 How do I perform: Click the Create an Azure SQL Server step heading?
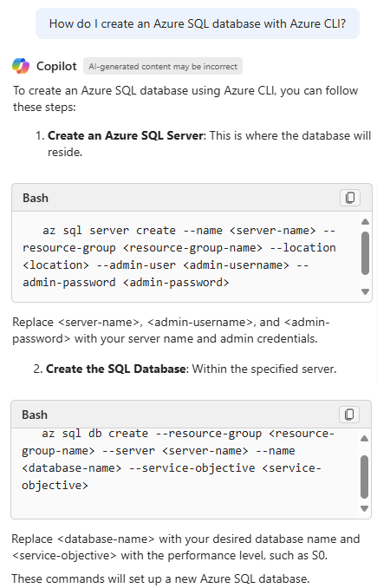click(x=127, y=135)
